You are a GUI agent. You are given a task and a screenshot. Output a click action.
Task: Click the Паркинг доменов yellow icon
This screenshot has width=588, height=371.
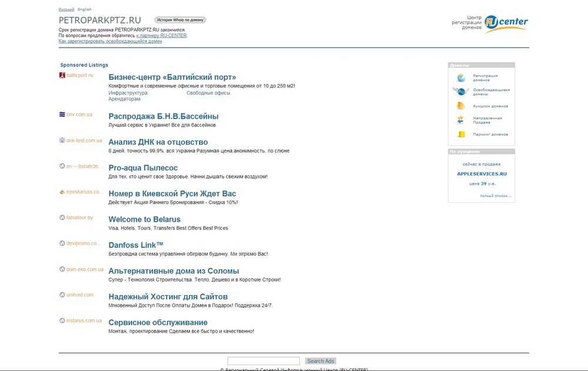pyautogui.click(x=461, y=134)
